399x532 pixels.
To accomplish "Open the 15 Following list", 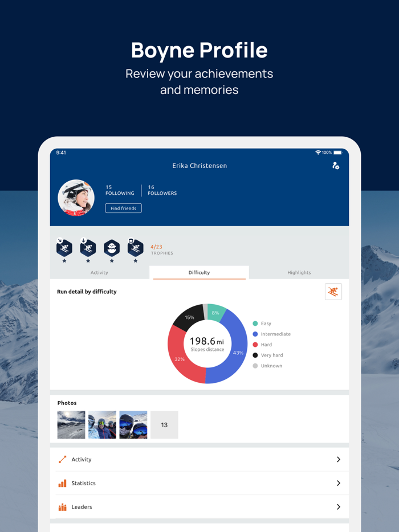I will 120,190.
